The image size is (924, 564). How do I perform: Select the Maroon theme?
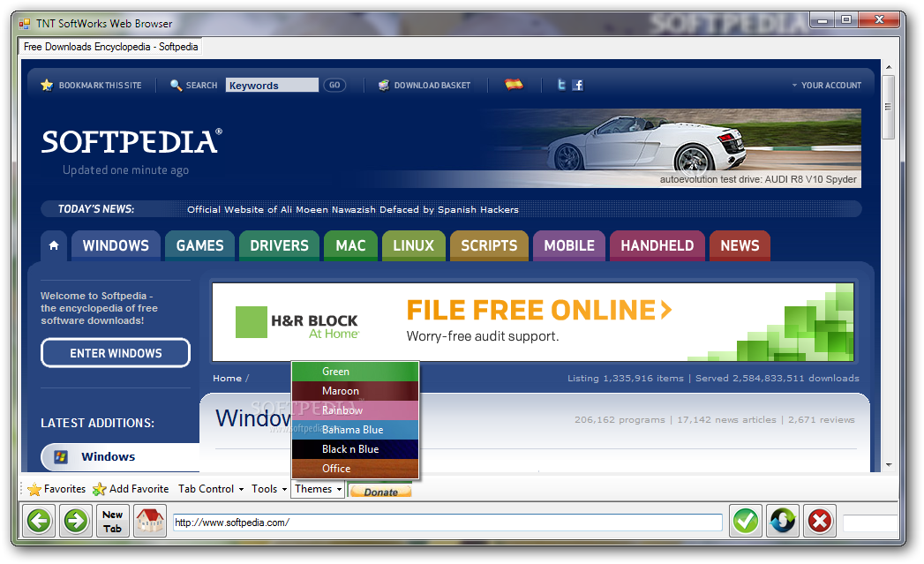356,391
